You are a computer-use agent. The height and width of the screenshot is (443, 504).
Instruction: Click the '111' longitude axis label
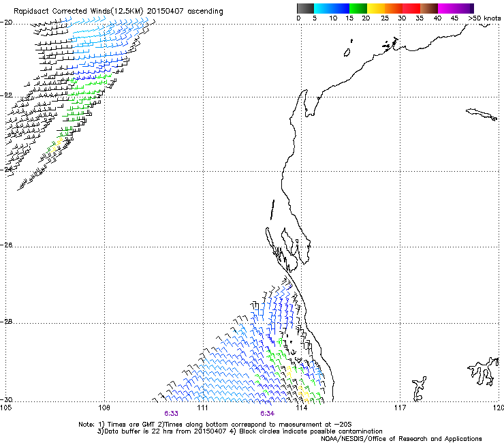[203, 408]
